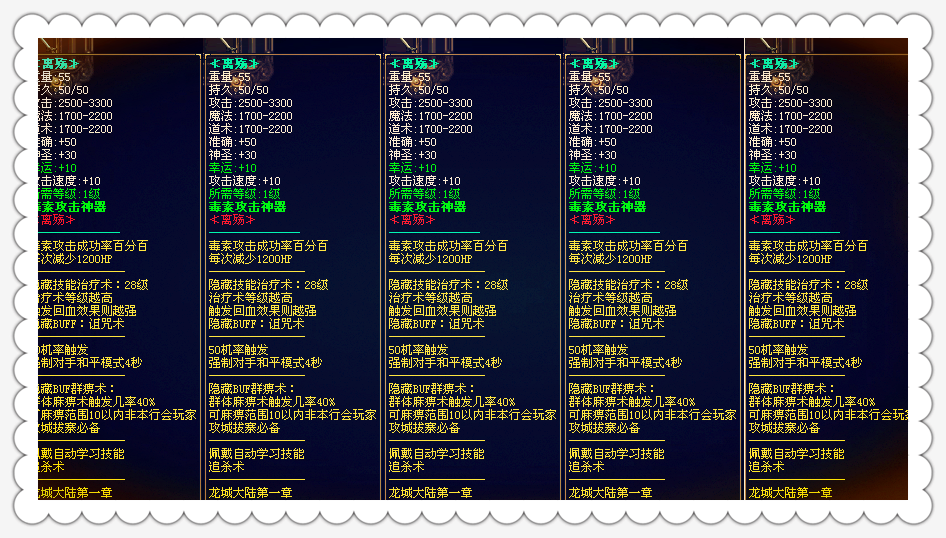Select the cyan 离殇 title in second tooltip
This screenshot has width=946, height=538.
(235, 64)
